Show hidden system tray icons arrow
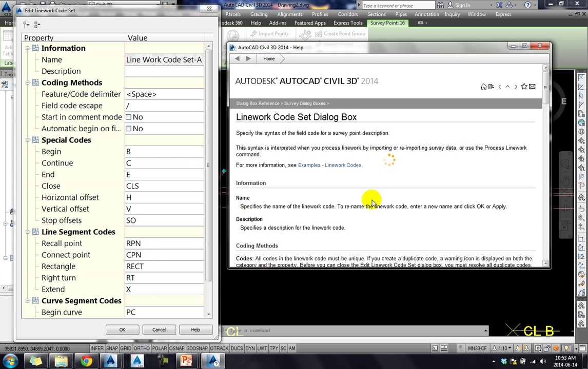Viewport: 588px width, 369px height. point(494,361)
